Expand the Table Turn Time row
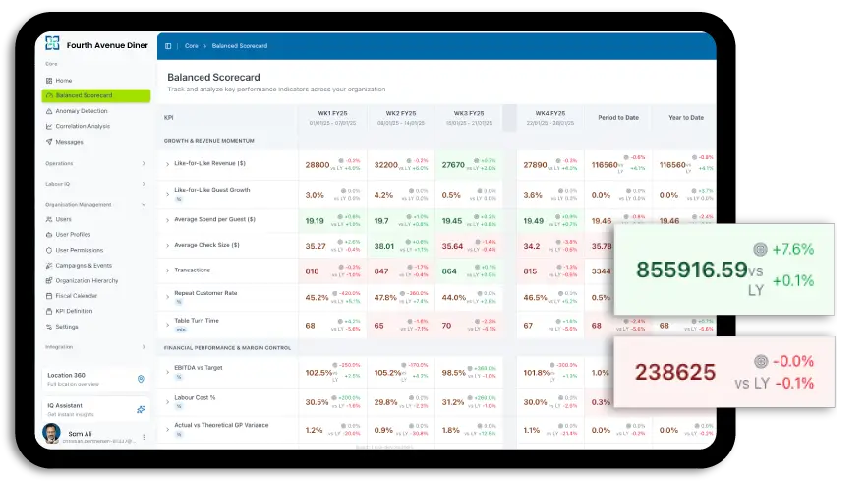 167,325
